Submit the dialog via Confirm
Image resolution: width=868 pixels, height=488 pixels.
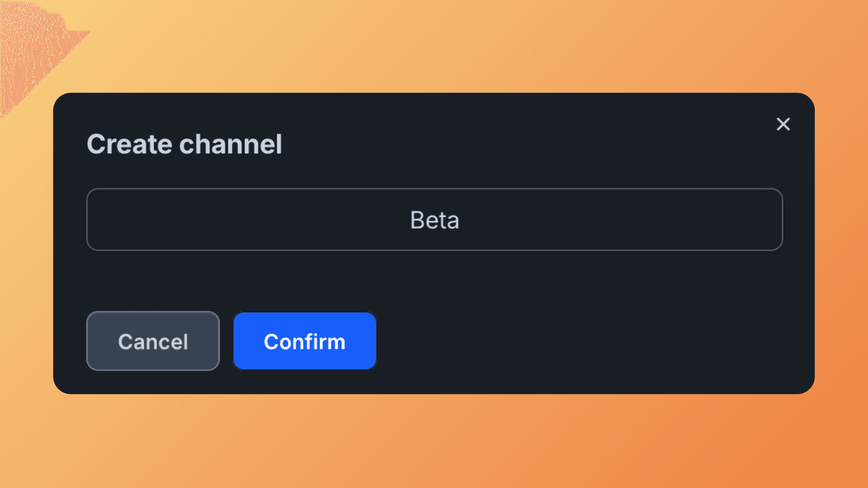coord(304,341)
